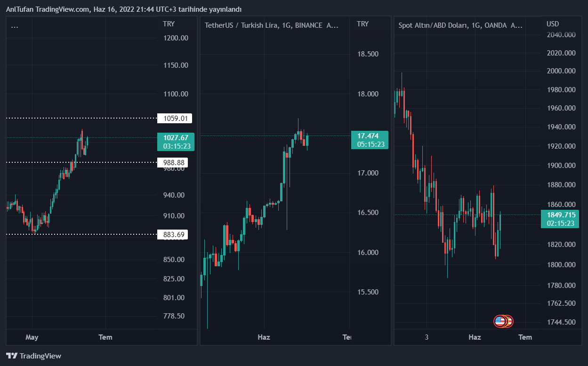Image resolution: width=588 pixels, height=366 pixels.
Task: Click the 18.000 level on USDT price scale
Action: point(368,94)
